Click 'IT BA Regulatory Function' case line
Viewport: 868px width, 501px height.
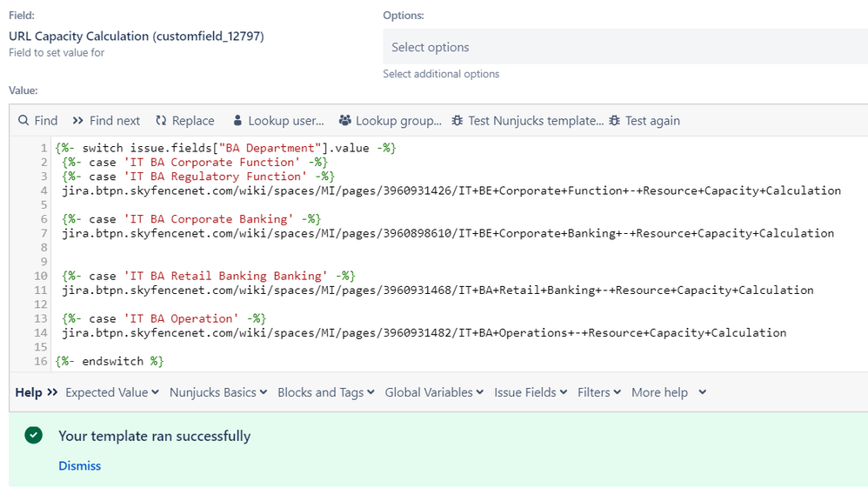198,176
